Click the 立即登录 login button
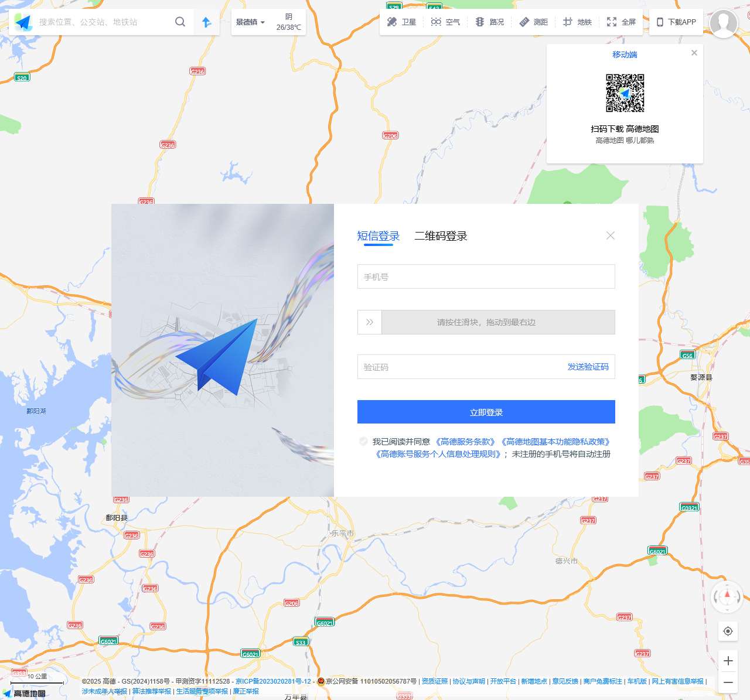Image resolution: width=750 pixels, height=700 pixels. pyautogui.click(x=485, y=412)
